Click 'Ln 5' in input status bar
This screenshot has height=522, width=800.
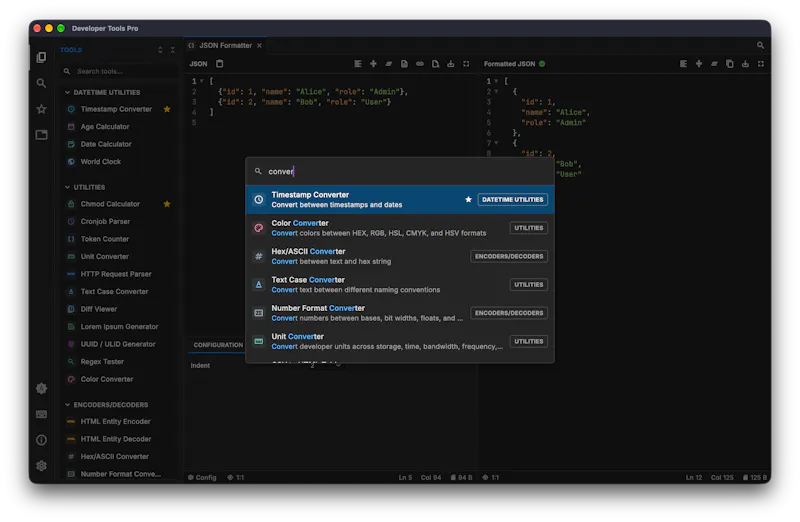[405, 478]
